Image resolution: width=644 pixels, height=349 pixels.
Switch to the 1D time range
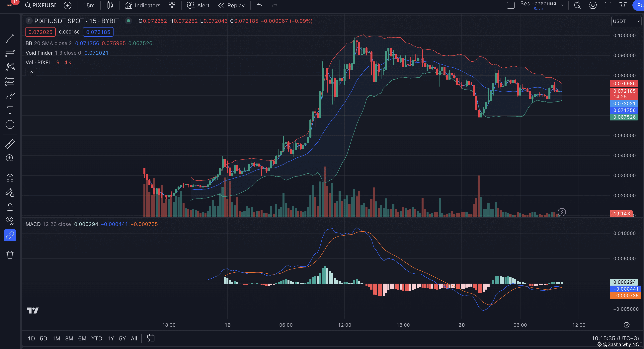click(31, 338)
